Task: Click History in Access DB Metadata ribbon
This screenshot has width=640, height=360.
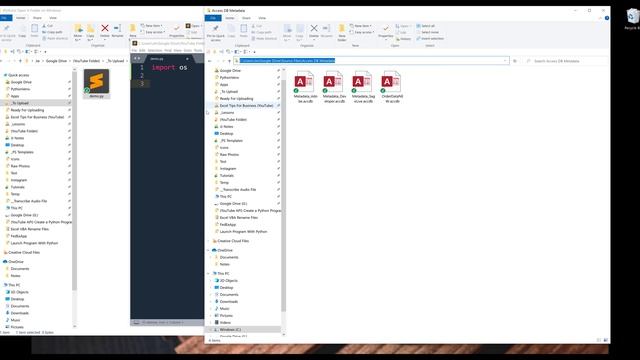Action: [403, 39]
